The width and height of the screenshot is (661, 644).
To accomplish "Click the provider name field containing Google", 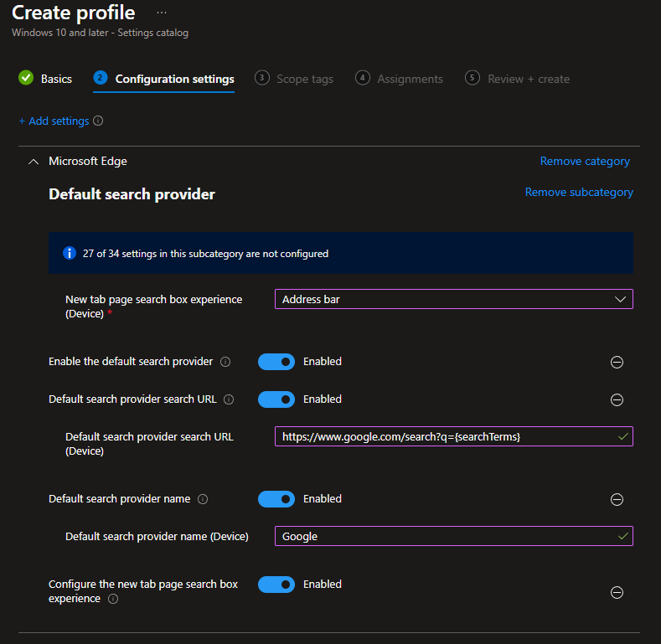I will pyautogui.click(x=453, y=536).
